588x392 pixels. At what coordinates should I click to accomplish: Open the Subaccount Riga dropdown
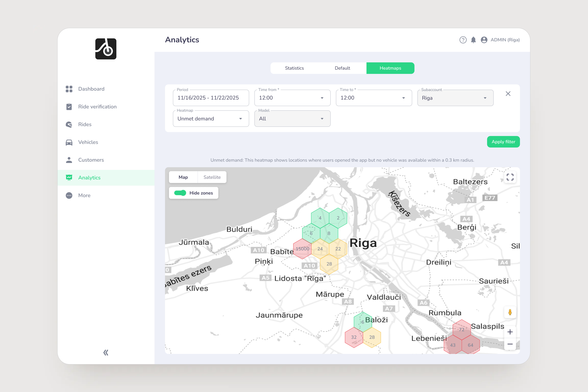[x=455, y=98]
